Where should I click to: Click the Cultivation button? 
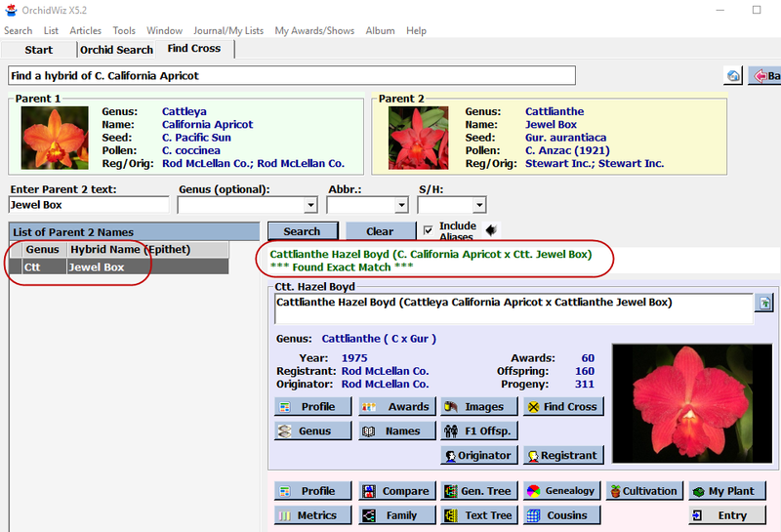click(x=644, y=491)
